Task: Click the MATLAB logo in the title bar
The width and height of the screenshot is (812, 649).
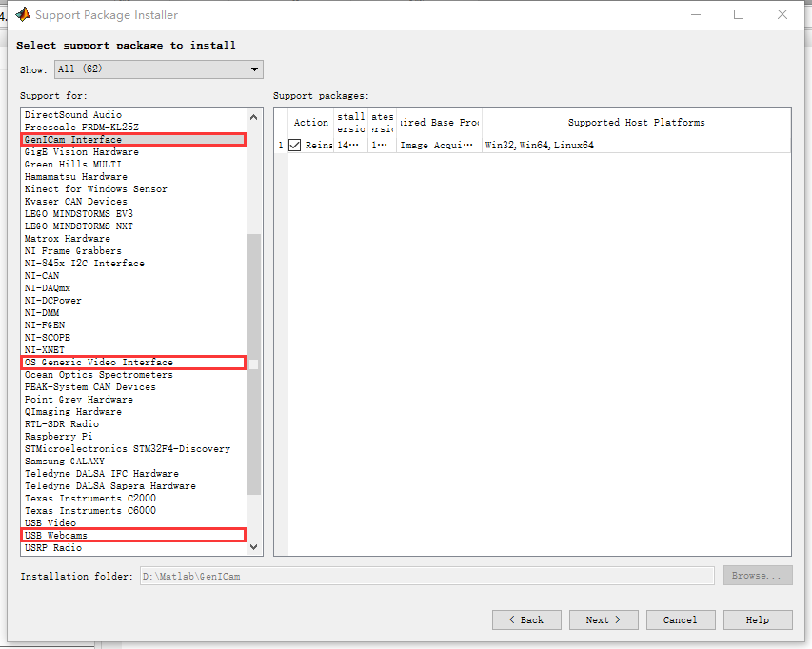Action: [21, 14]
